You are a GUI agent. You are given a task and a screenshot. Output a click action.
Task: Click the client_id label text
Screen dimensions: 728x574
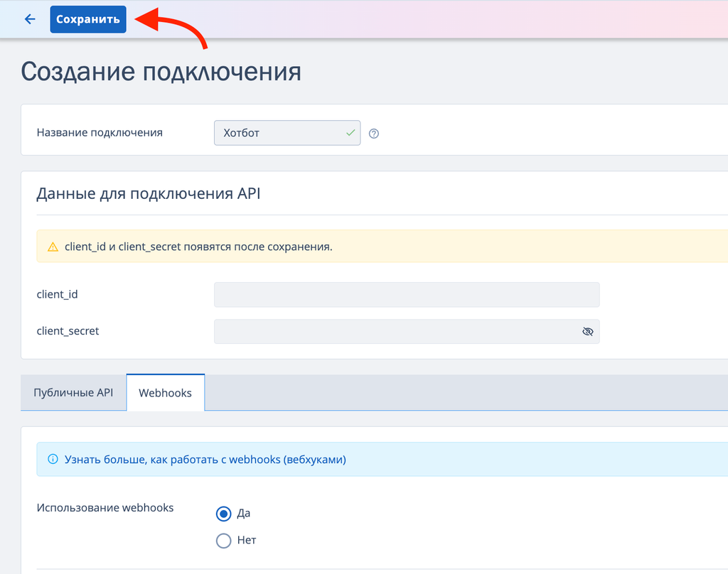(57, 294)
